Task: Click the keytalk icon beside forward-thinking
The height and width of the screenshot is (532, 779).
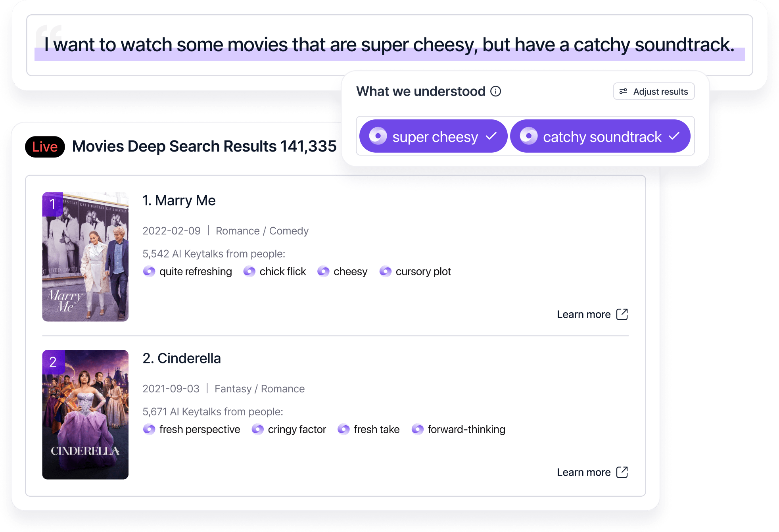Action: (x=418, y=429)
